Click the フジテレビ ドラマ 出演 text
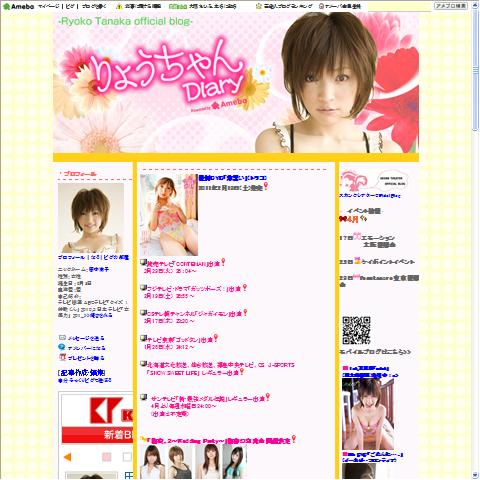The height and width of the screenshot is (480, 480). [x=194, y=289]
